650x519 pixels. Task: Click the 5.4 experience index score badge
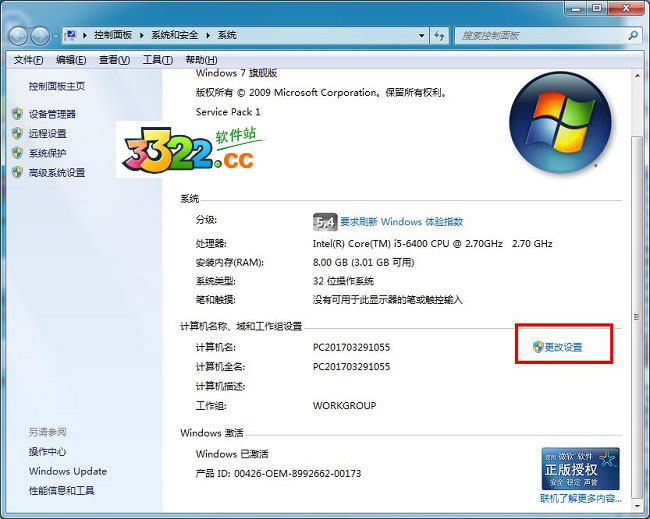click(325, 222)
